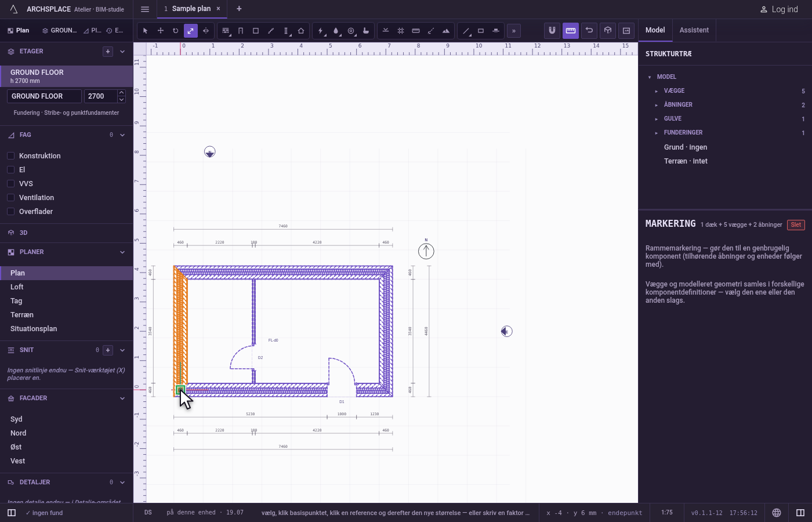Choose the rotate tool in toolbar
The height and width of the screenshot is (522, 812).
click(176, 31)
